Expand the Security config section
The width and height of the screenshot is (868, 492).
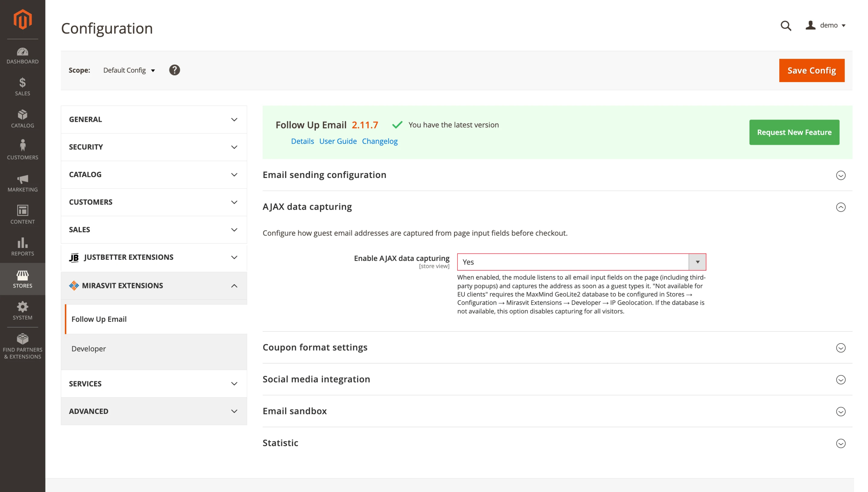(154, 147)
